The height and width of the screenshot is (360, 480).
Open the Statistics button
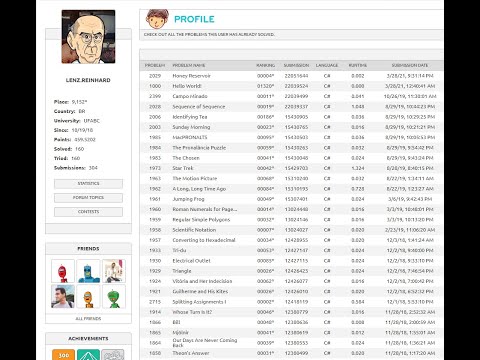(88, 184)
